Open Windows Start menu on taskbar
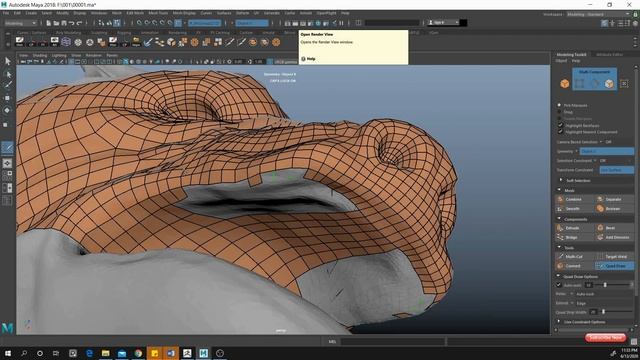 [x=8, y=353]
